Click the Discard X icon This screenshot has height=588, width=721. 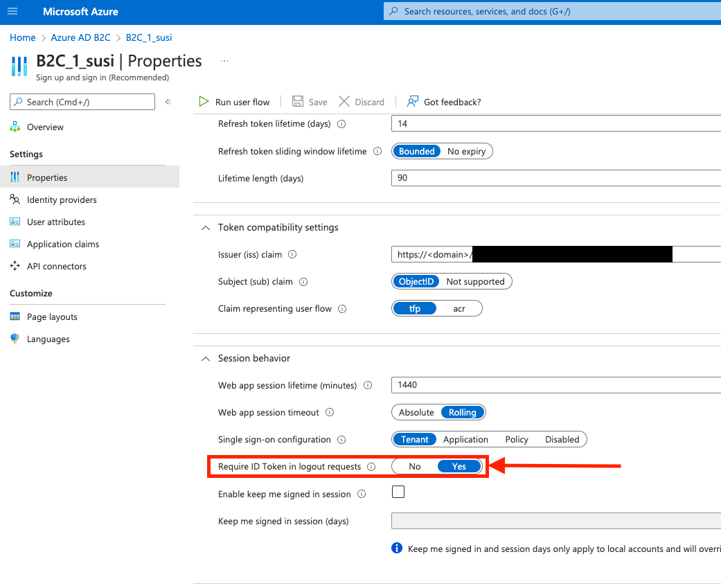344,102
